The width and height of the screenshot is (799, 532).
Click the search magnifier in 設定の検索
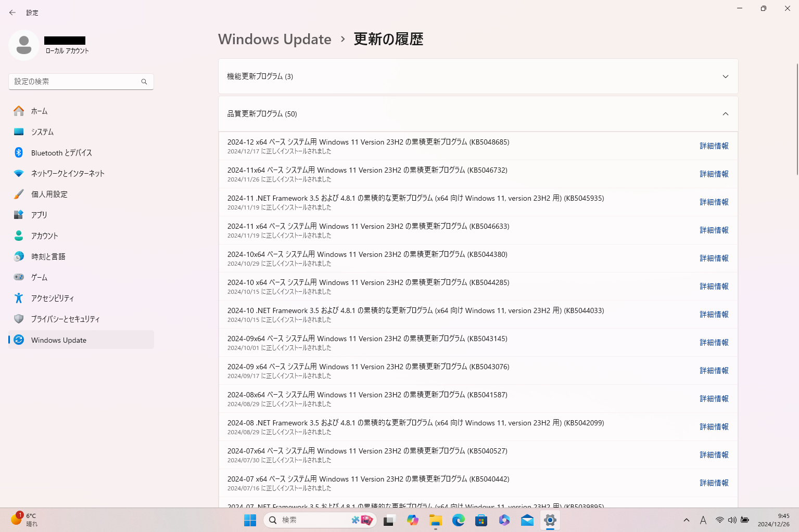point(144,82)
